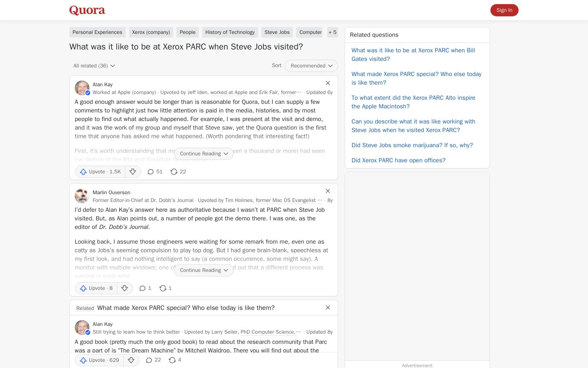Open Marlin Ouverson's profile name link

[x=111, y=193]
